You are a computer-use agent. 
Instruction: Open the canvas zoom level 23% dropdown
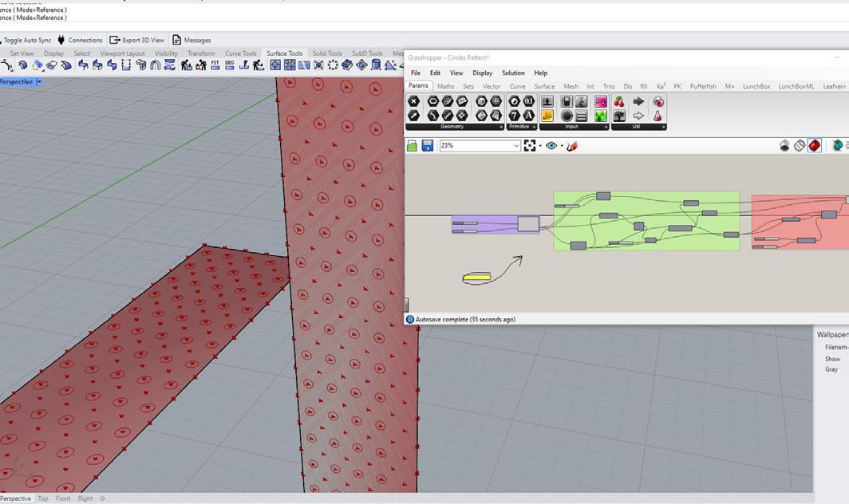click(516, 146)
